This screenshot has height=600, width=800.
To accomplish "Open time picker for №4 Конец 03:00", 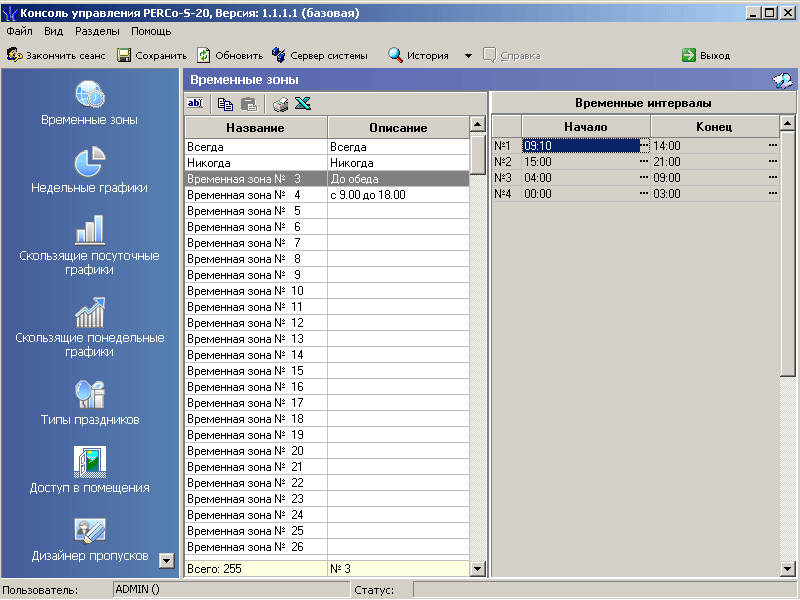I will (x=773, y=193).
